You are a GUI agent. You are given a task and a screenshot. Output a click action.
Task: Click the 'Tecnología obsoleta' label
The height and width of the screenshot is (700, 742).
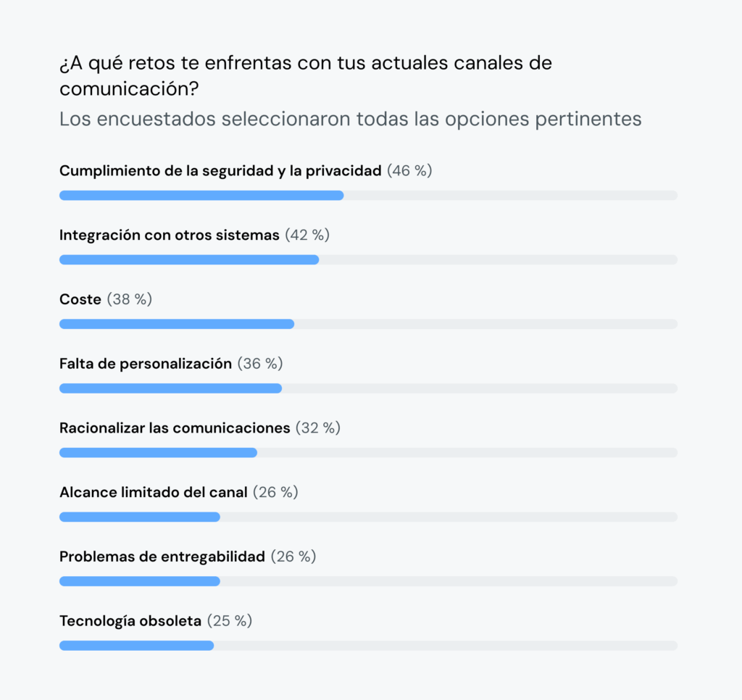pyautogui.click(x=130, y=621)
